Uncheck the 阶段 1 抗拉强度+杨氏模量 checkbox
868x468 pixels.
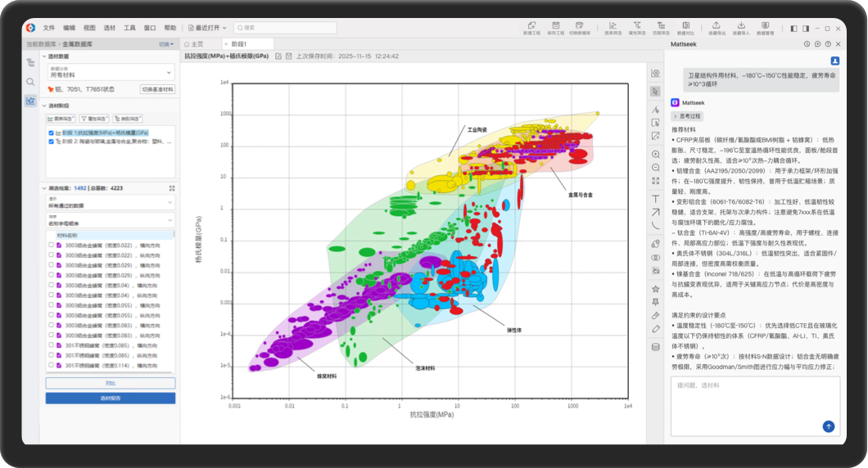point(51,133)
